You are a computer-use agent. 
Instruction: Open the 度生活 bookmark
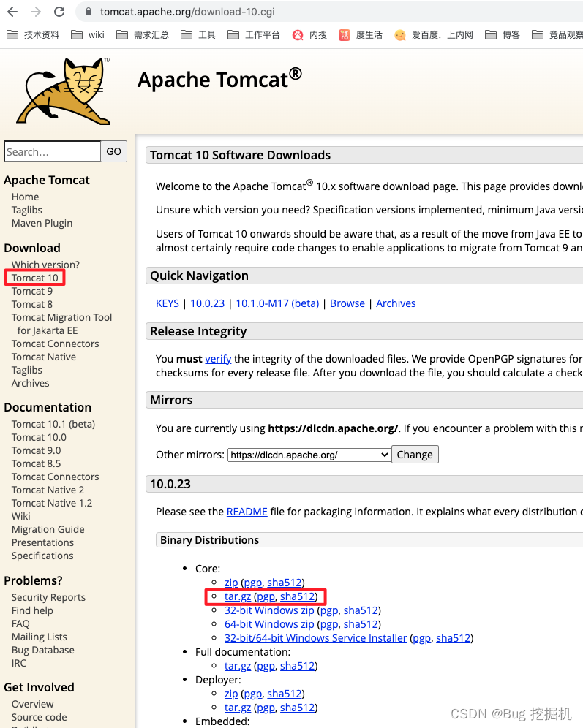361,35
